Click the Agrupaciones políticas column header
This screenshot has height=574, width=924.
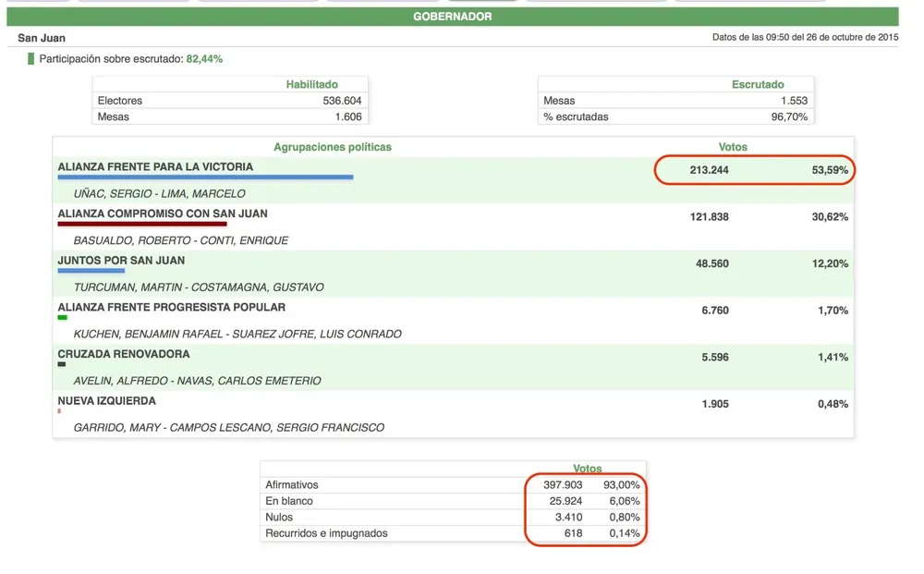pyautogui.click(x=333, y=147)
